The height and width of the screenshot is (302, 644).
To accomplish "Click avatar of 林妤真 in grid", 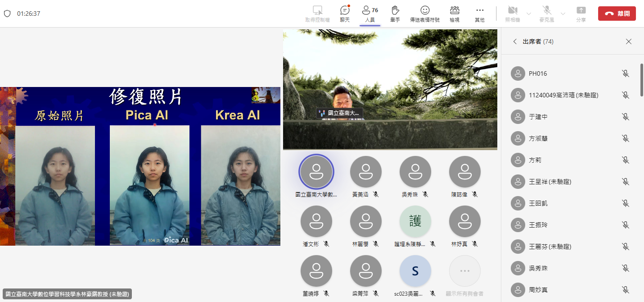I will (465, 222).
